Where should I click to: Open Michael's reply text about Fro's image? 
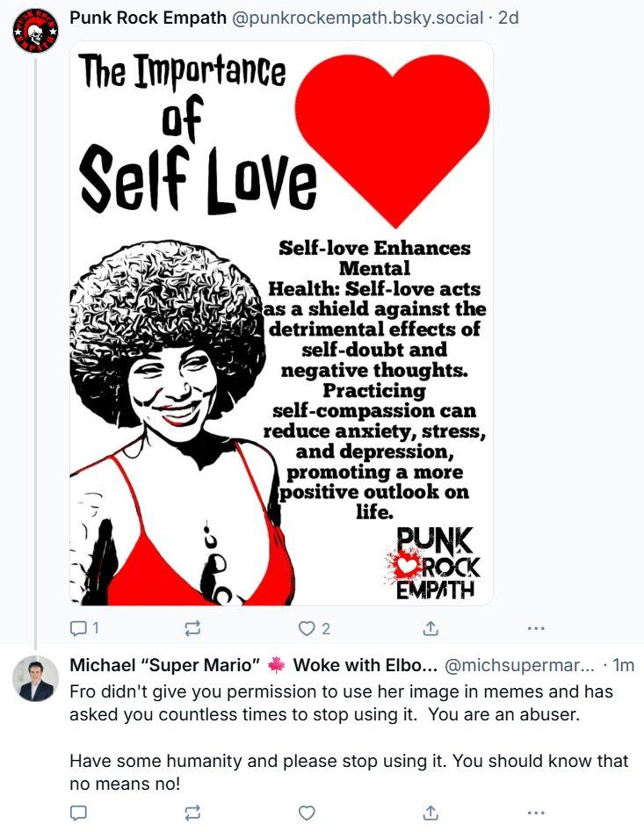click(x=349, y=737)
